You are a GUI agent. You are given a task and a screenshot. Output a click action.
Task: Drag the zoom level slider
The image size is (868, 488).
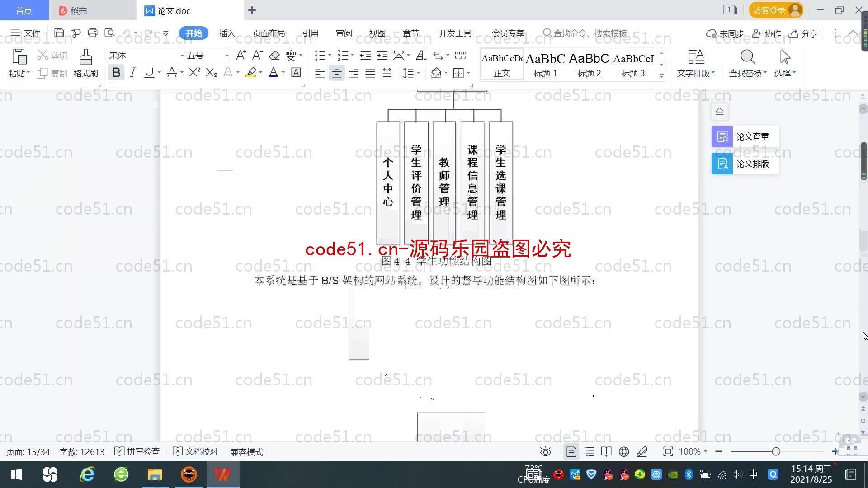(x=776, y=451)
